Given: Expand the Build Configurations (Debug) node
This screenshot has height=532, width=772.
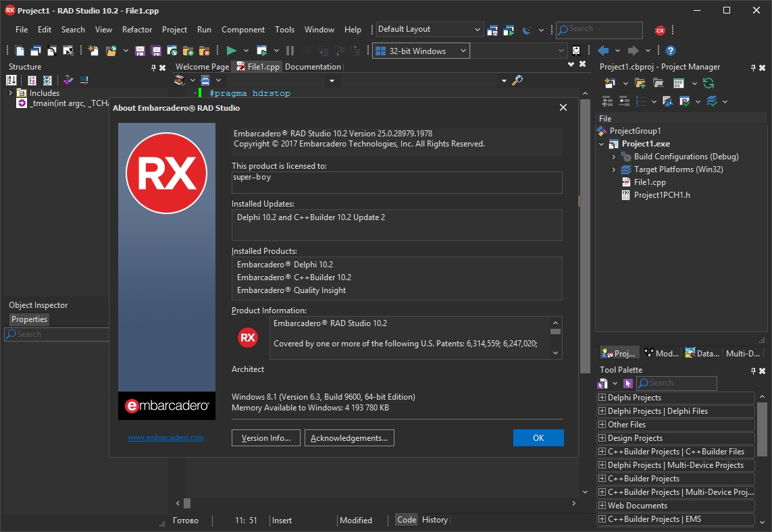Looking at the screenshot, I should (613, 157).
